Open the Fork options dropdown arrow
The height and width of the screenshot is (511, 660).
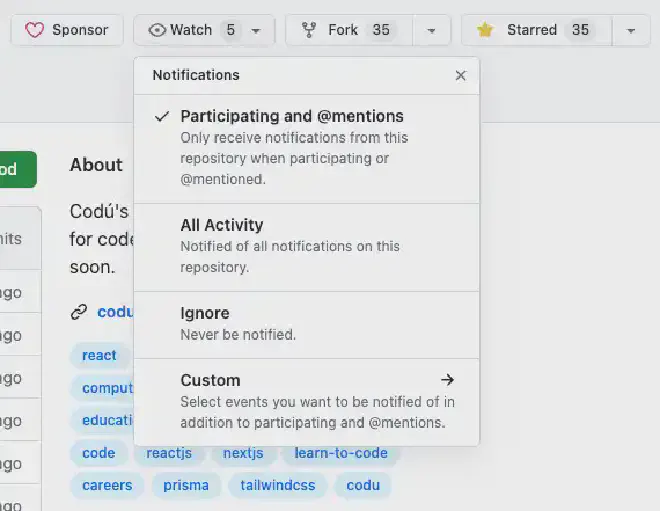431,31
